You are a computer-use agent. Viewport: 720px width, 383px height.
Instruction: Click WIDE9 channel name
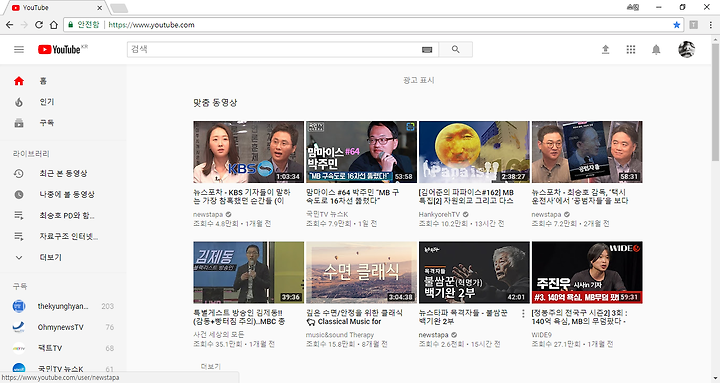point(542,335)
